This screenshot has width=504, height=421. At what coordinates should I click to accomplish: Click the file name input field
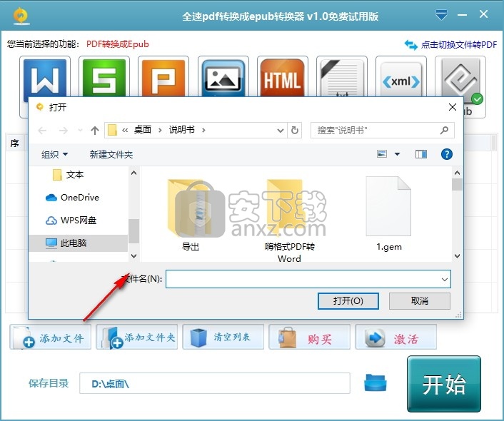tap(303, 279)
